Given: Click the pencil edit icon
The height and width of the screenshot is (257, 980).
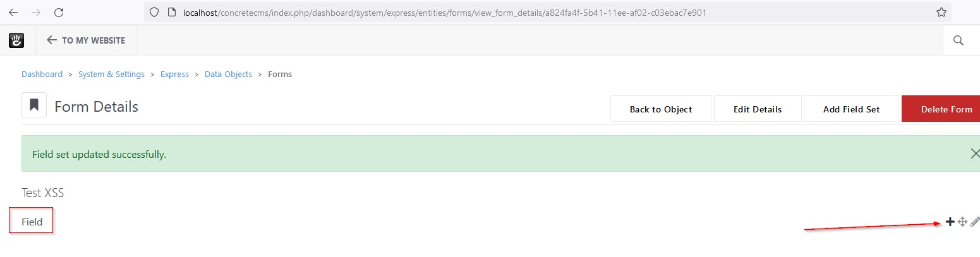Looking at the screenshot, I should 975,221.
